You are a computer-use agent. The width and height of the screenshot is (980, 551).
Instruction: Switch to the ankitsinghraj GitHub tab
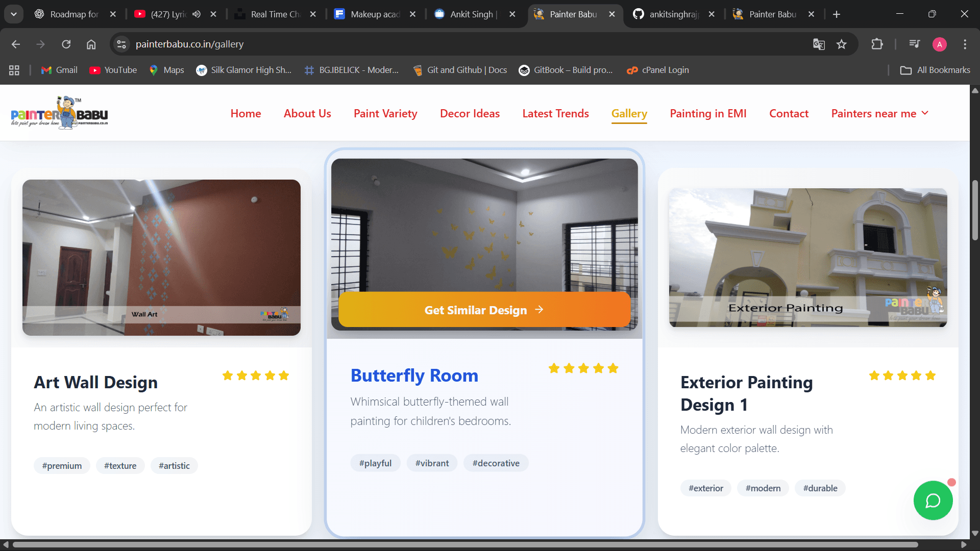pos(673,14)
